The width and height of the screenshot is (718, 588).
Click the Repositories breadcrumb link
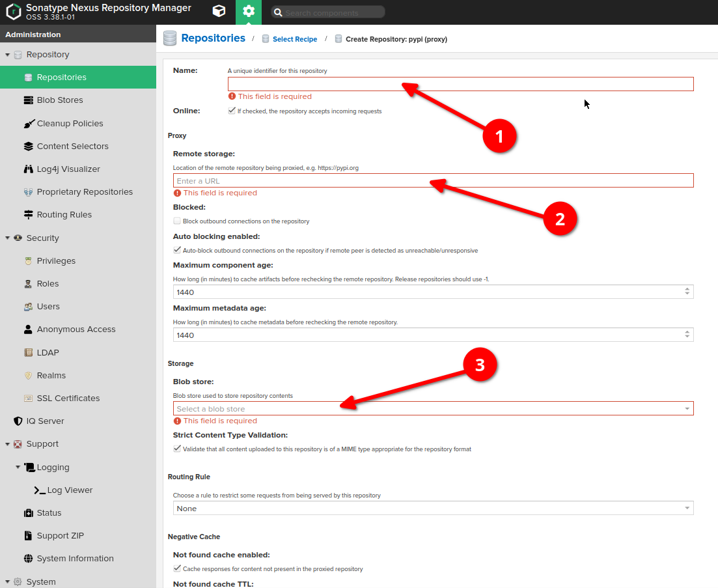(x=213, y=38)
